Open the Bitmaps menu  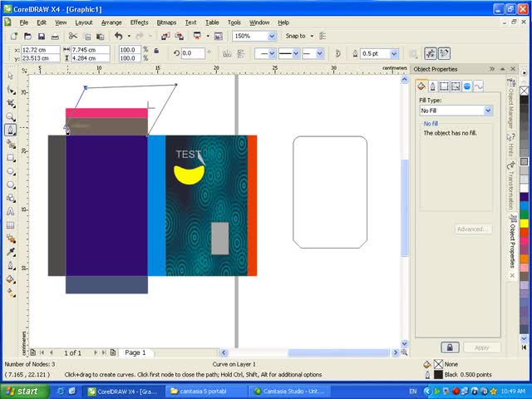pyautogui.click(x=166, y=22)
